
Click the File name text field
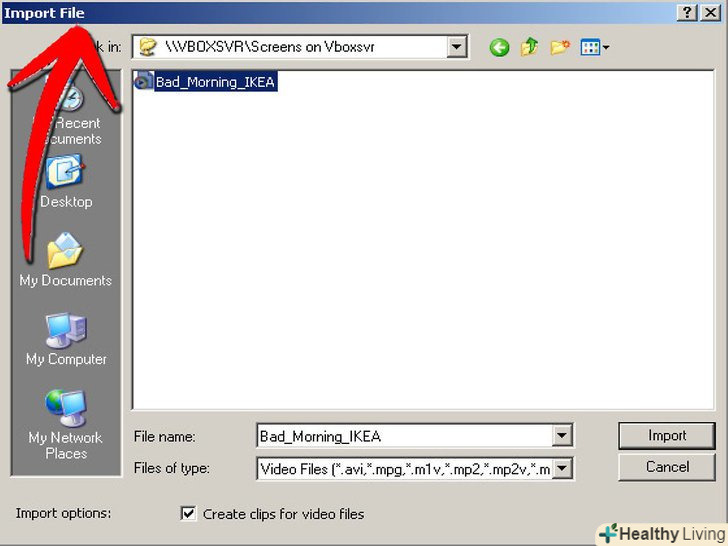404,436
